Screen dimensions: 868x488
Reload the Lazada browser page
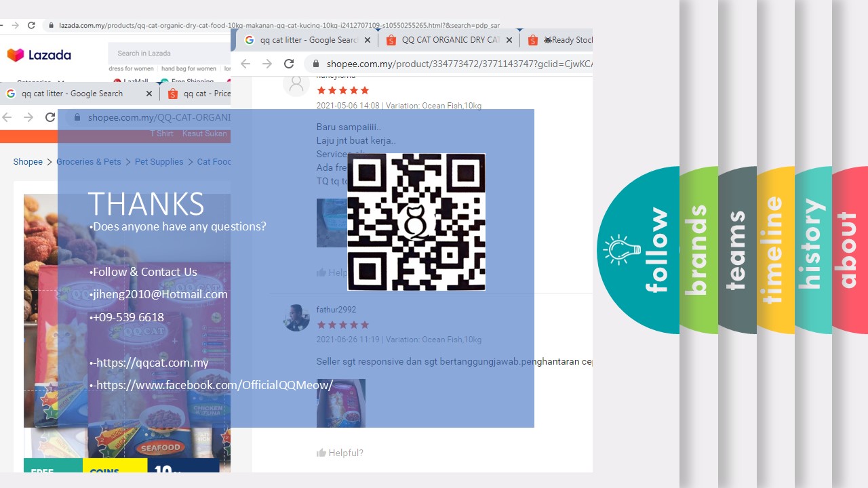(x=31, y=25)
